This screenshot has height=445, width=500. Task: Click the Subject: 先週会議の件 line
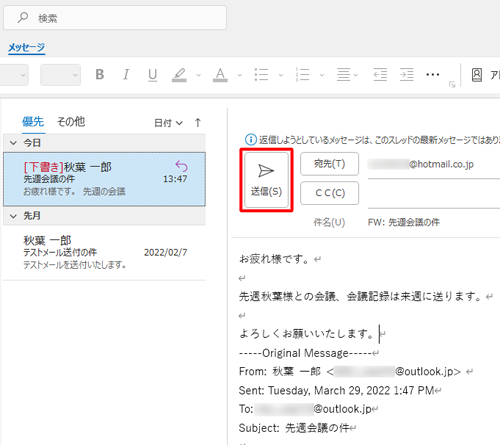[x=294, y=428]
